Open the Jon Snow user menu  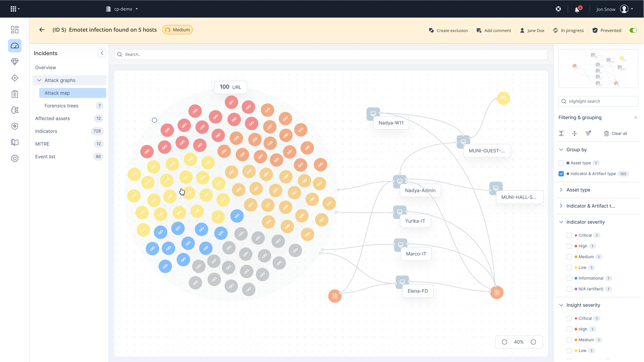click(614, 9)
